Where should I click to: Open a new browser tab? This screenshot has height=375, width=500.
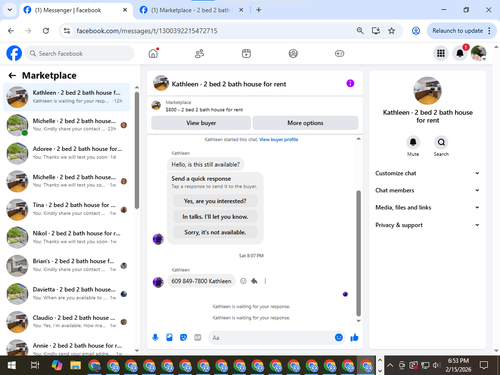click(259, 10)
